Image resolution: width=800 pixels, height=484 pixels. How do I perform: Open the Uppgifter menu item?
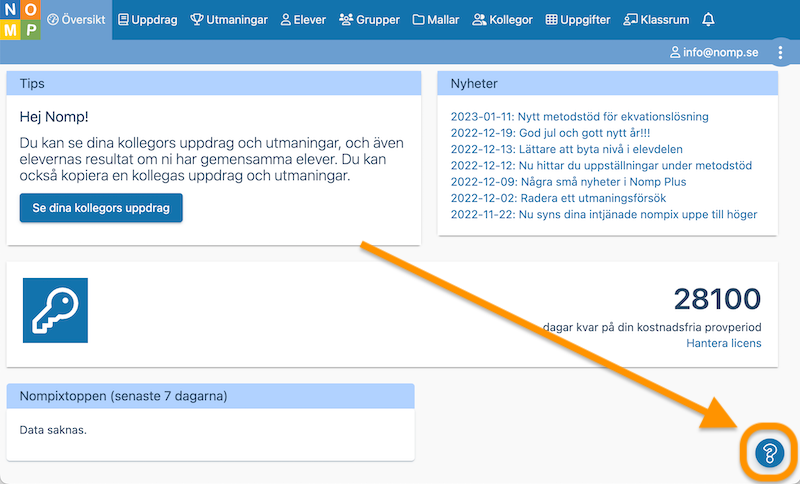(578, 20)
